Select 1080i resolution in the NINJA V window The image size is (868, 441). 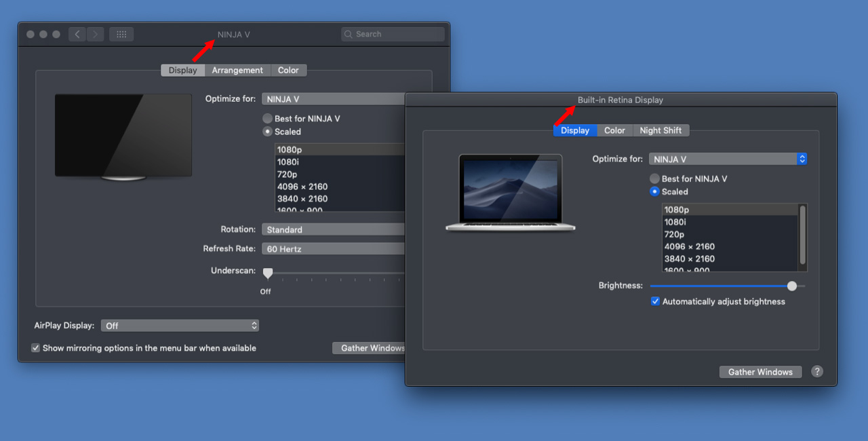tap(340, 161)
